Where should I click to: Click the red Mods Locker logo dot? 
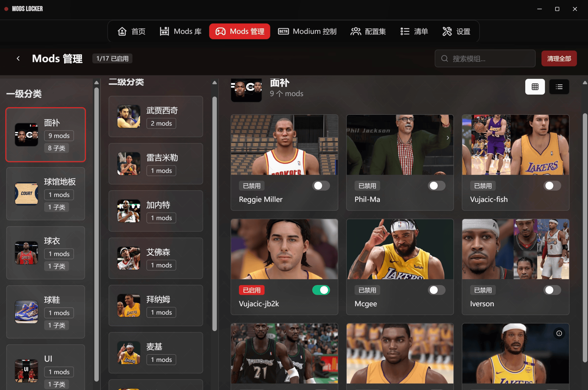pos(6,9)
